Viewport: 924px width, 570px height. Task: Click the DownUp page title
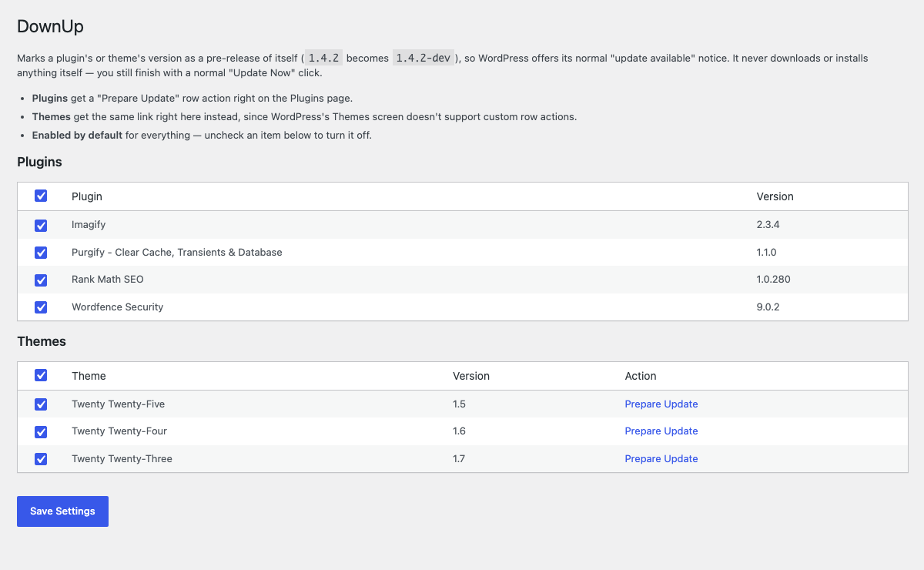click(x=50, y=26)
